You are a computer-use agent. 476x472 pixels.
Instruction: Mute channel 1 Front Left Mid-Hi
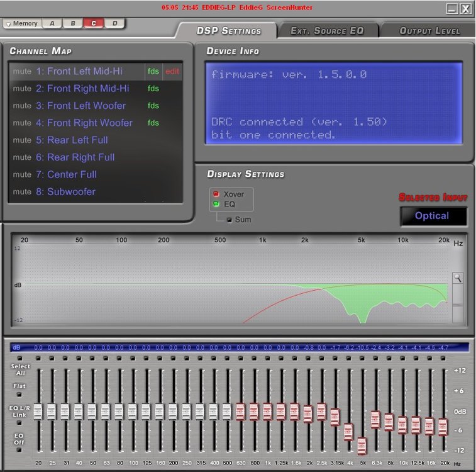[x=22, y=71]
